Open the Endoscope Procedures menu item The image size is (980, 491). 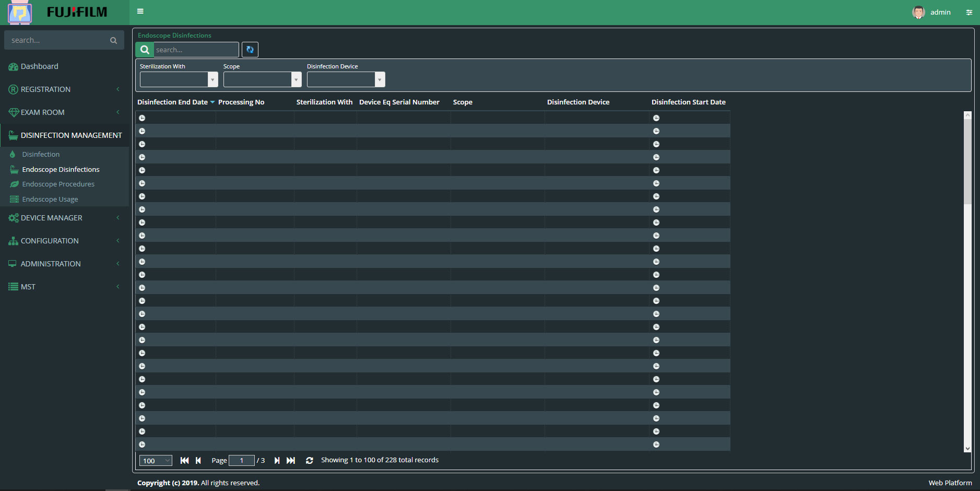click(x=58, y=184)
